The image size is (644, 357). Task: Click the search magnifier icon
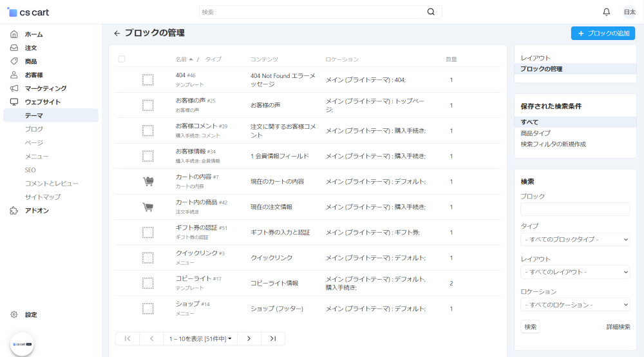click(x=431, y=12)
